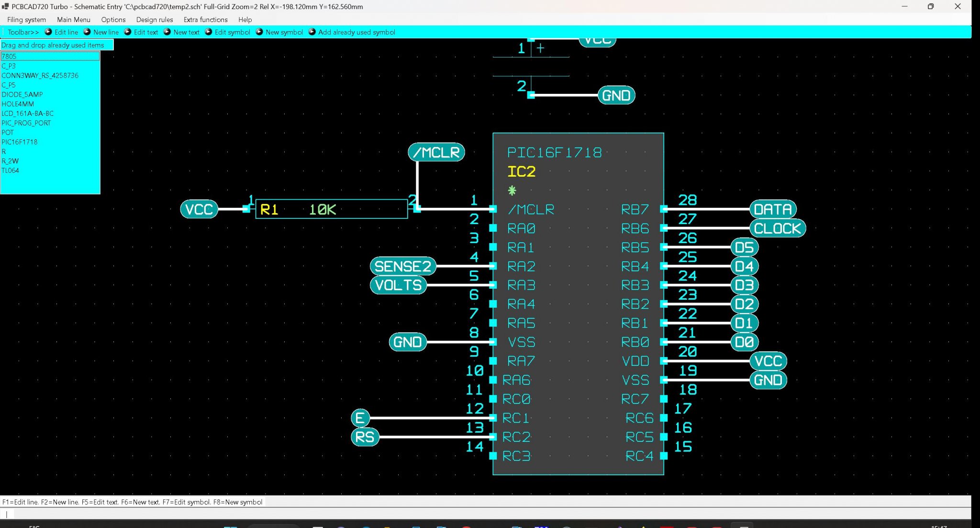Click the D3 net label
The width and height of the screenshot is (980, 528).
[745, 285]
